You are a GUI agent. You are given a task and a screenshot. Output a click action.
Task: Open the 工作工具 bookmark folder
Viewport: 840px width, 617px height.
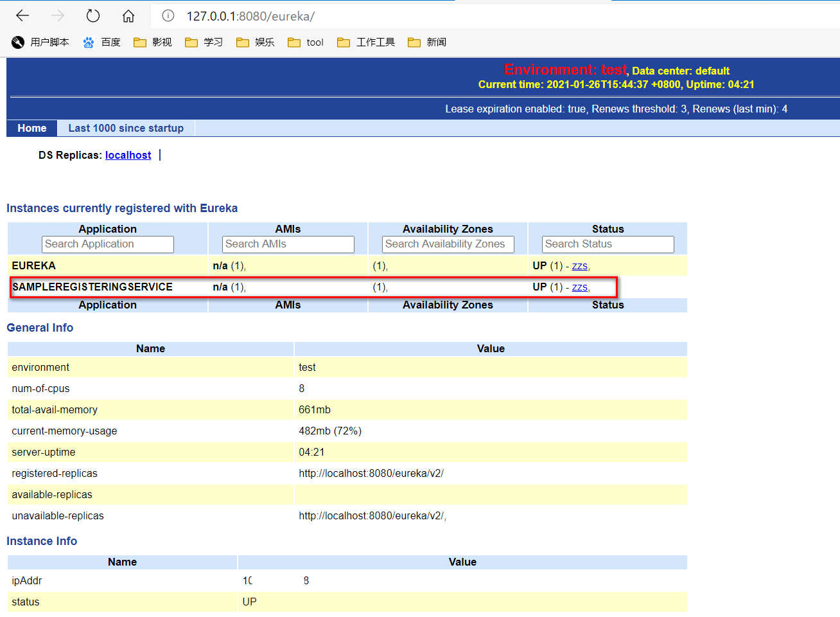pyautogui.click(x=366, y=42)
